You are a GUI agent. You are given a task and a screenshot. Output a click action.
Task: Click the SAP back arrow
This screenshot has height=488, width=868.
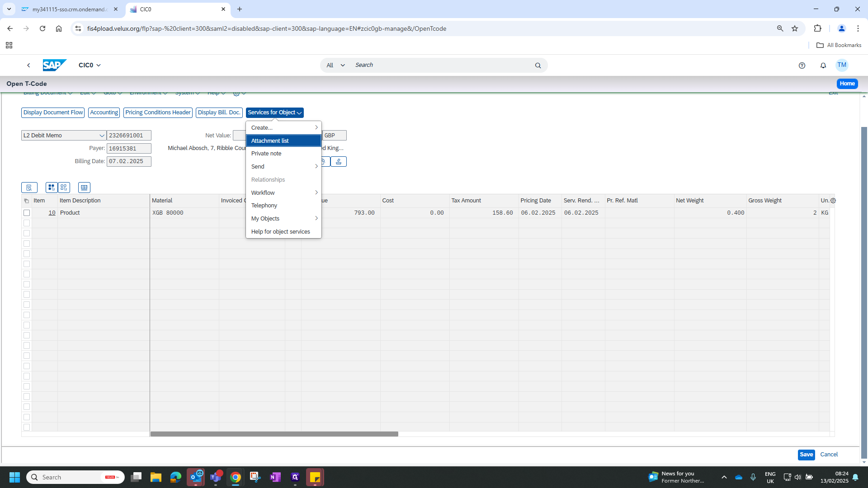point(28,66)
